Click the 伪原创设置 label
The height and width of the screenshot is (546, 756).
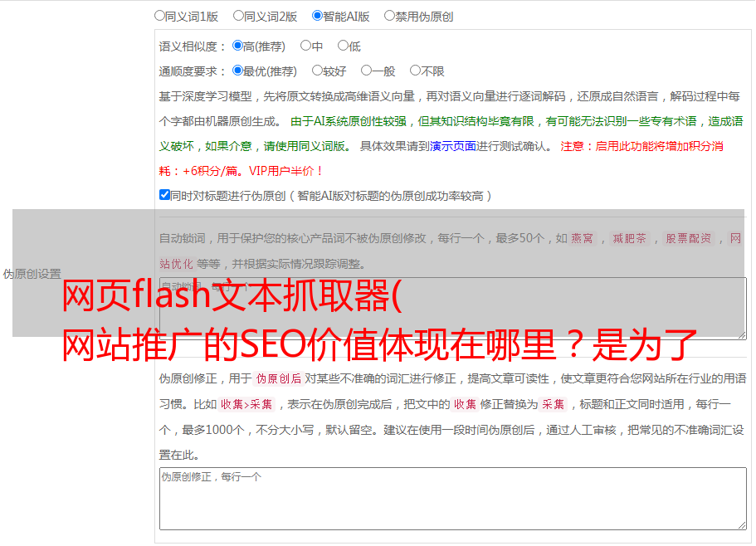click(x=32, y=274)
